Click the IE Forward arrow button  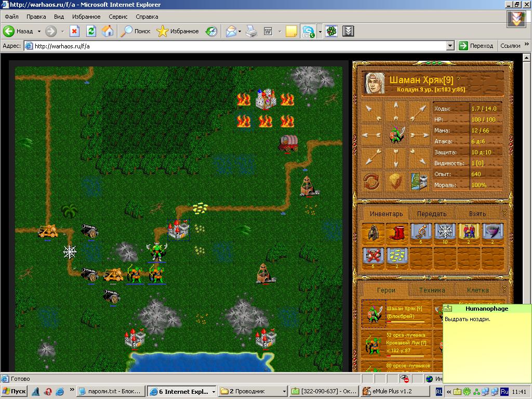[x=51, y=31]
